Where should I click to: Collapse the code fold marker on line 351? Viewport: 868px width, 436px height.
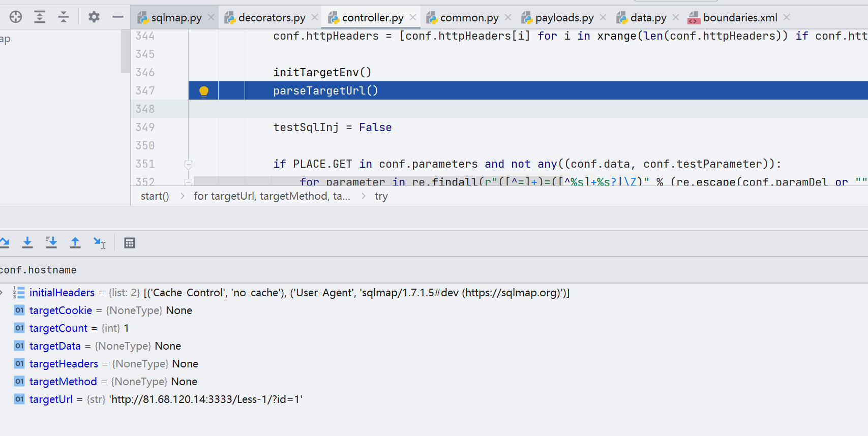click(188, 164)
